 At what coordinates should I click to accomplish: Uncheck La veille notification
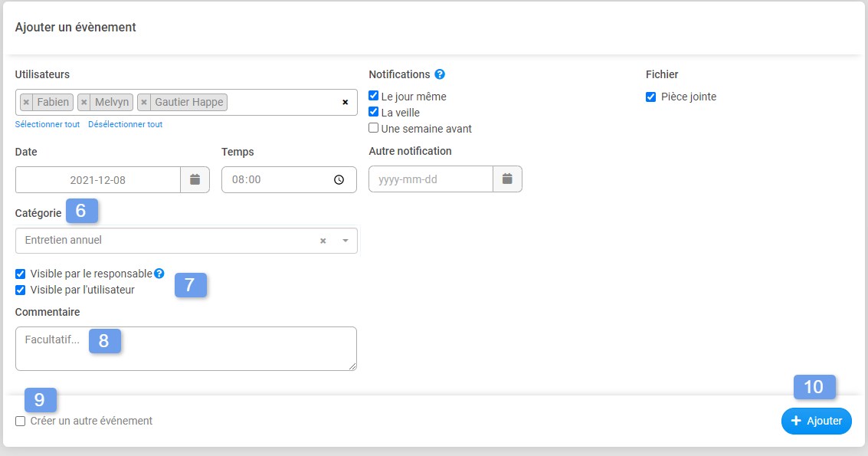coord(374,113)
